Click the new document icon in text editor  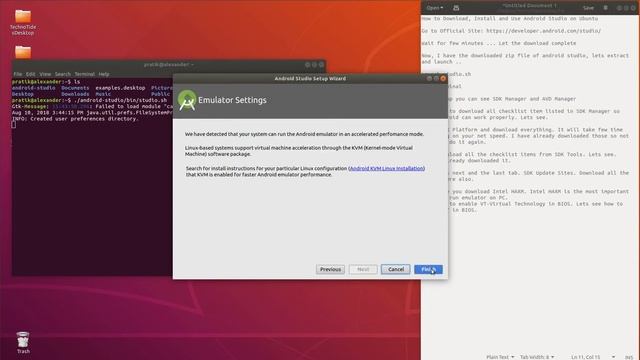pyautogui.click(x=456, y=8)
